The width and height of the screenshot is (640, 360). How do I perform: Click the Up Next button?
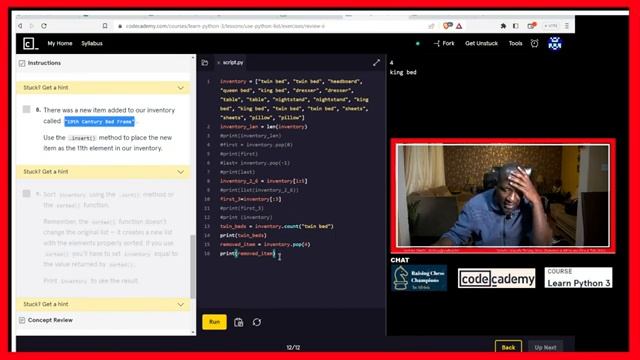[545, 348]
